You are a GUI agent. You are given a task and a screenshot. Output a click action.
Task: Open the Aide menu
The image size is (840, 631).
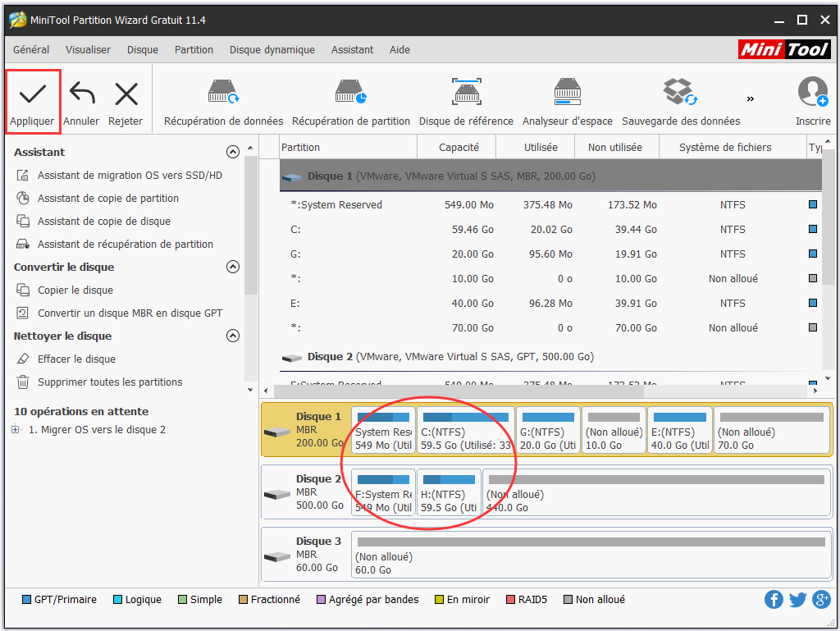point(399,50)
